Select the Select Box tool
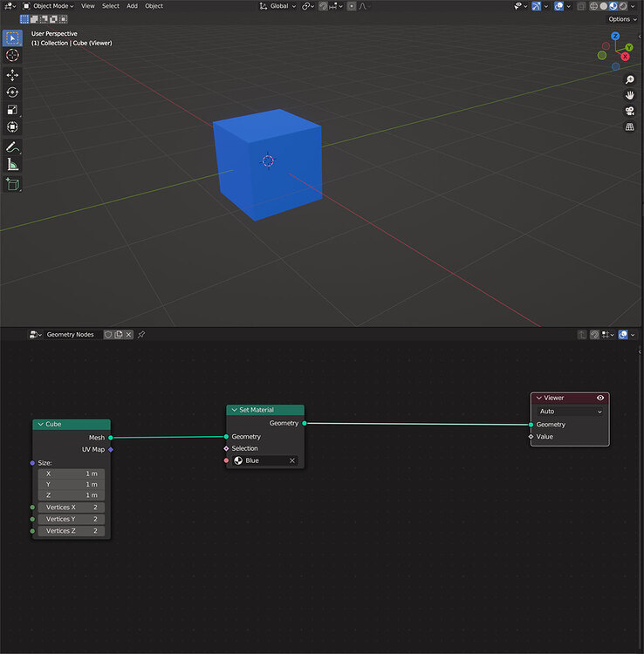 [12, 38]
